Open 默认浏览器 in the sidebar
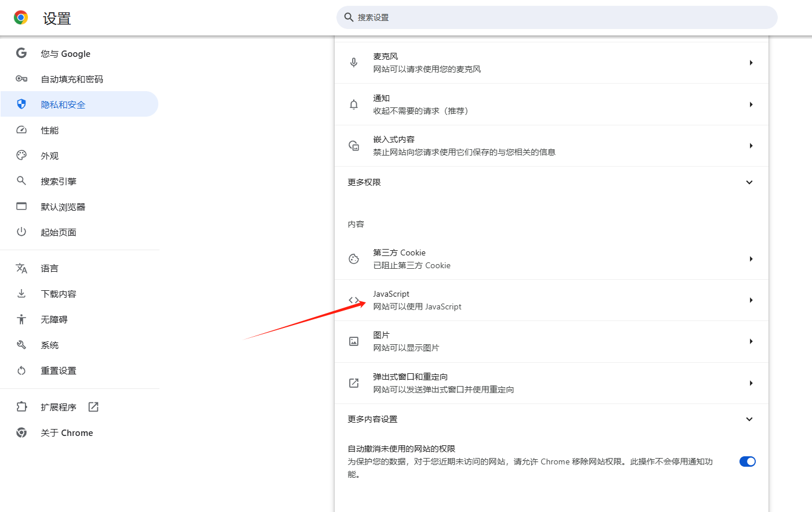Viewport: 812px width, 512px height. 79,207
